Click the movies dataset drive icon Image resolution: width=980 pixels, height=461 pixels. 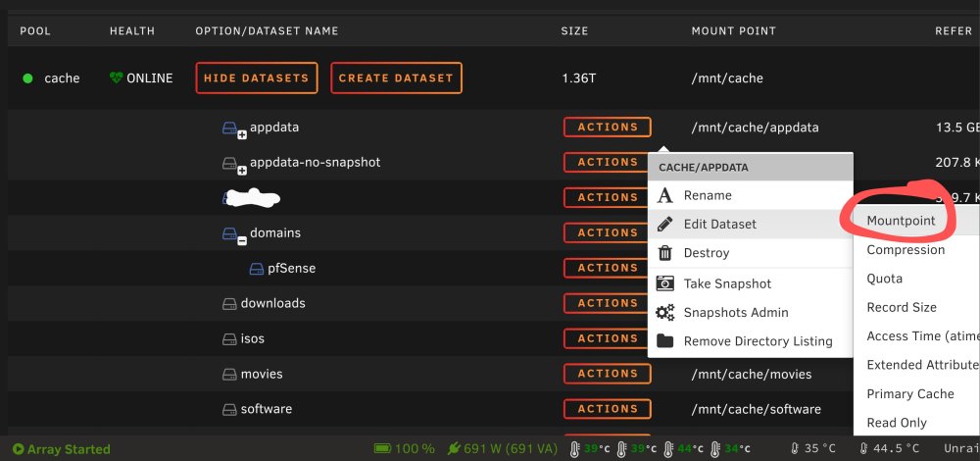coord(229,374)
